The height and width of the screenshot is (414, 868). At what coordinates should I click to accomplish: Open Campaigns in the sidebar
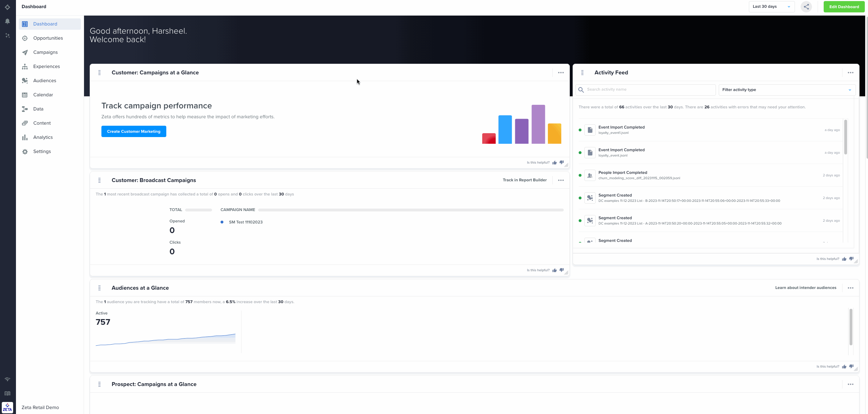click(45, 52)
